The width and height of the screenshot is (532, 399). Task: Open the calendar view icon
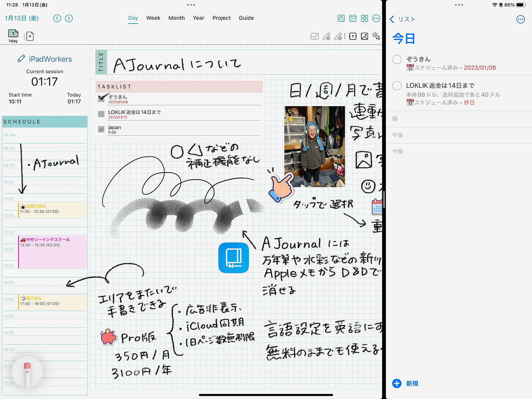point(353,18)
